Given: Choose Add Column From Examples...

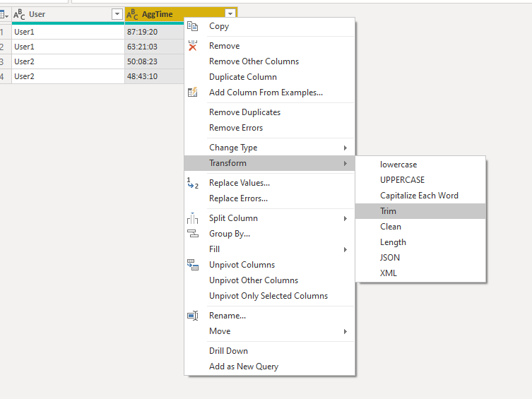Looking at the screenshot, I should [x=269, y=93].
